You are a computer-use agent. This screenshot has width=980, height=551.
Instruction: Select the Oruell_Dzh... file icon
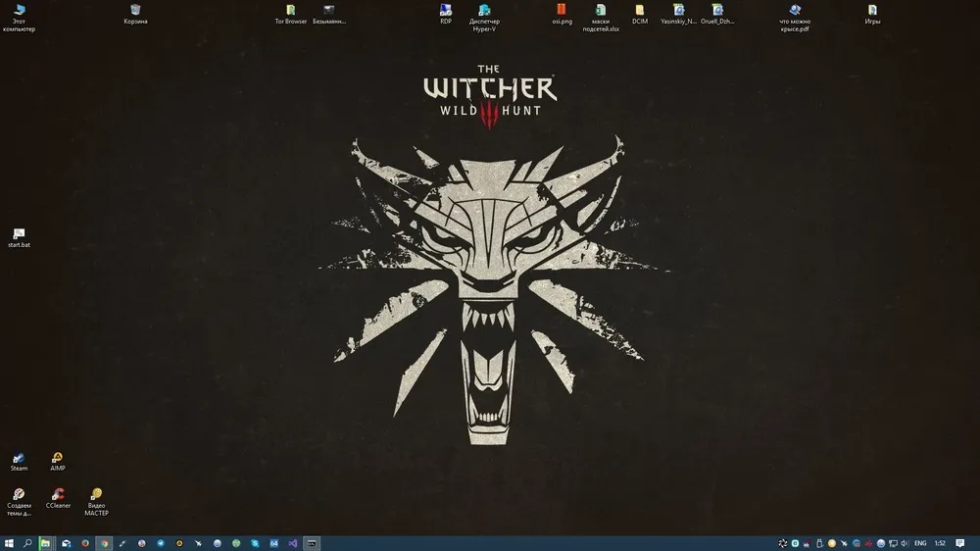point(717,14)
